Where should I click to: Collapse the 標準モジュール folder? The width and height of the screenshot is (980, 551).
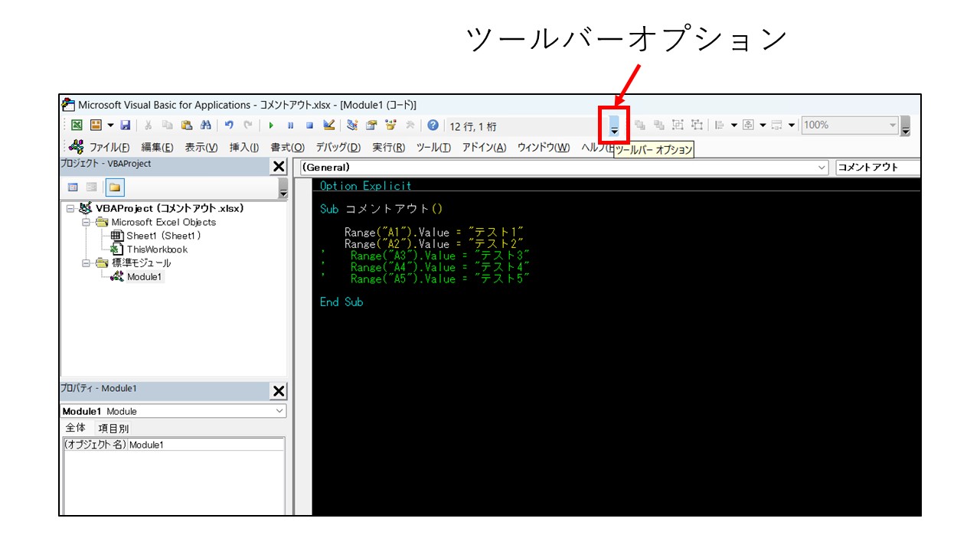87,263
